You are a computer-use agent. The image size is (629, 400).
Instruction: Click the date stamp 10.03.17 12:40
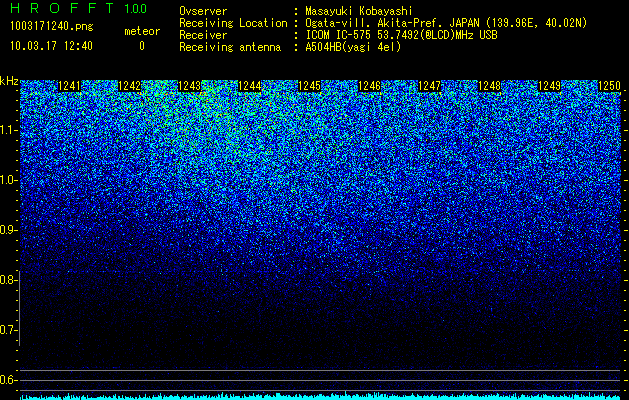pos(51,46)
